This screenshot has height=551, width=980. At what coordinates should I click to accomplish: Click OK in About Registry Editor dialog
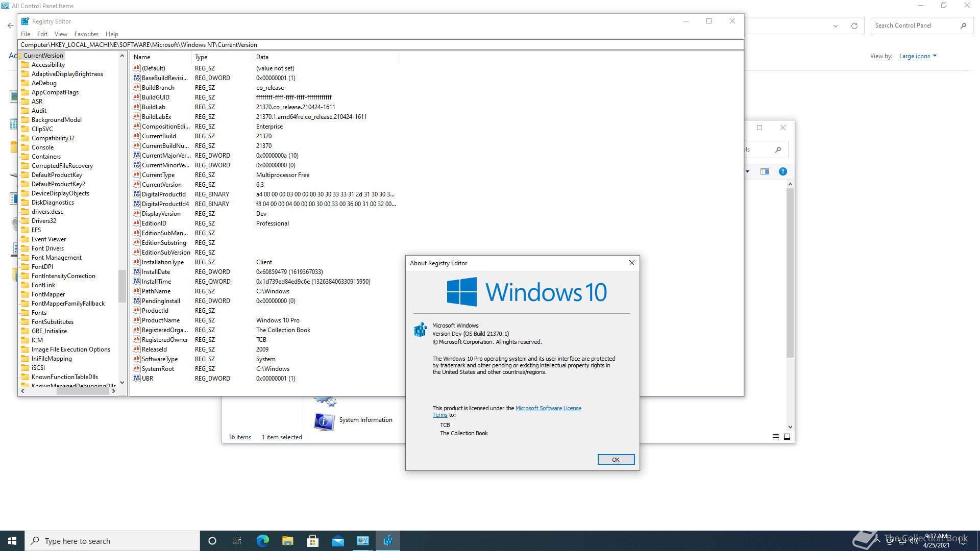[616, 460]
